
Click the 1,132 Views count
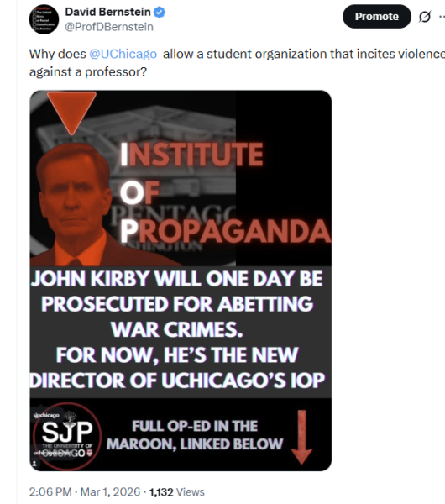pyautogui.click(x=177, y=491)
